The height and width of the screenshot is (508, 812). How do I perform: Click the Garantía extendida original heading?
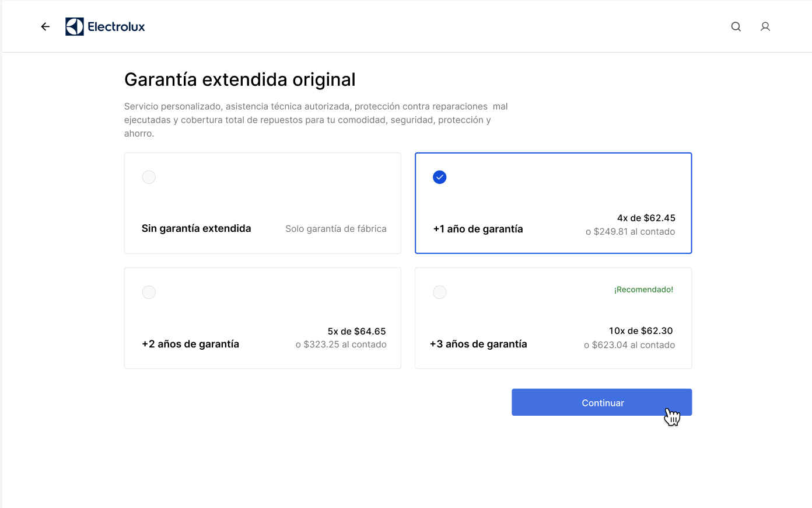point(240,79)
